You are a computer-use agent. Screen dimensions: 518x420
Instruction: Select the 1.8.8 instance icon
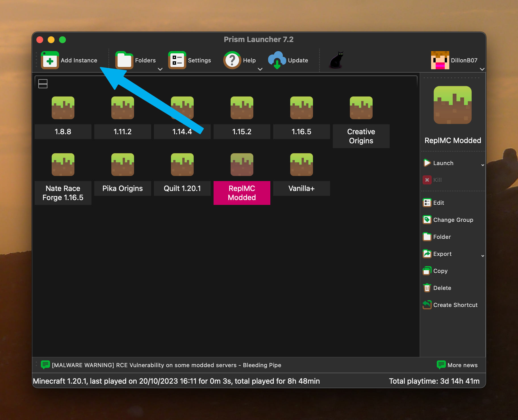point(63,108)
